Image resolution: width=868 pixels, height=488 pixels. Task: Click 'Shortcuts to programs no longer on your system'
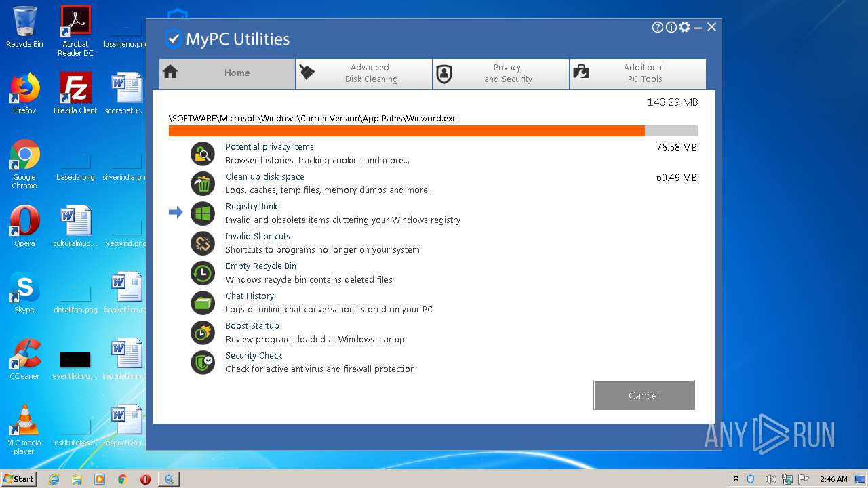coord(322,250)
